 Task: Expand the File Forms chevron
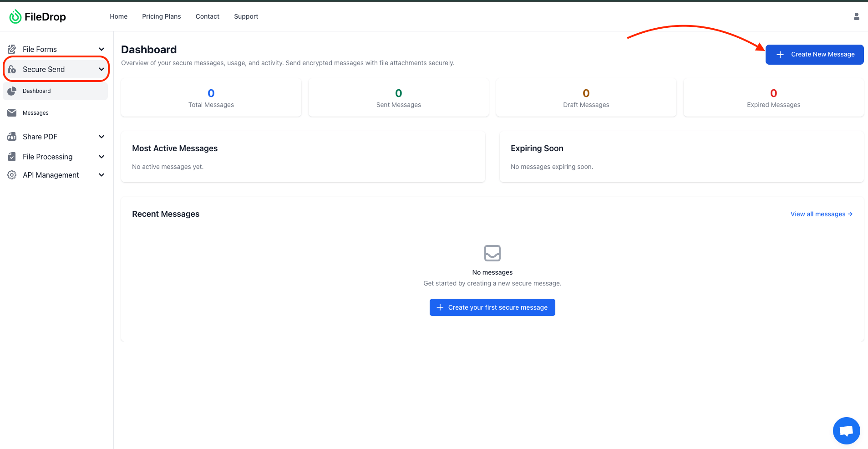point(102,49)
